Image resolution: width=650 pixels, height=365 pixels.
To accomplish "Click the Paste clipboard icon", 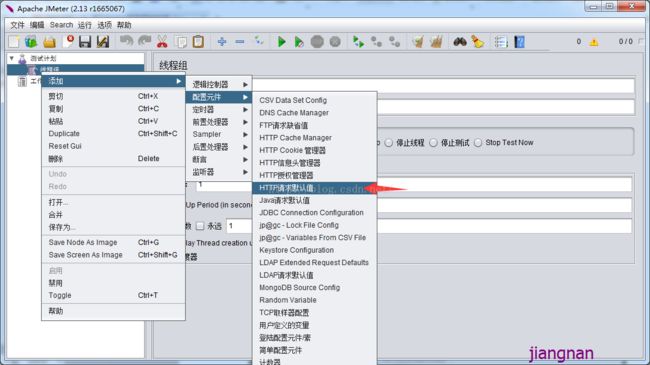I will [198, 42].
